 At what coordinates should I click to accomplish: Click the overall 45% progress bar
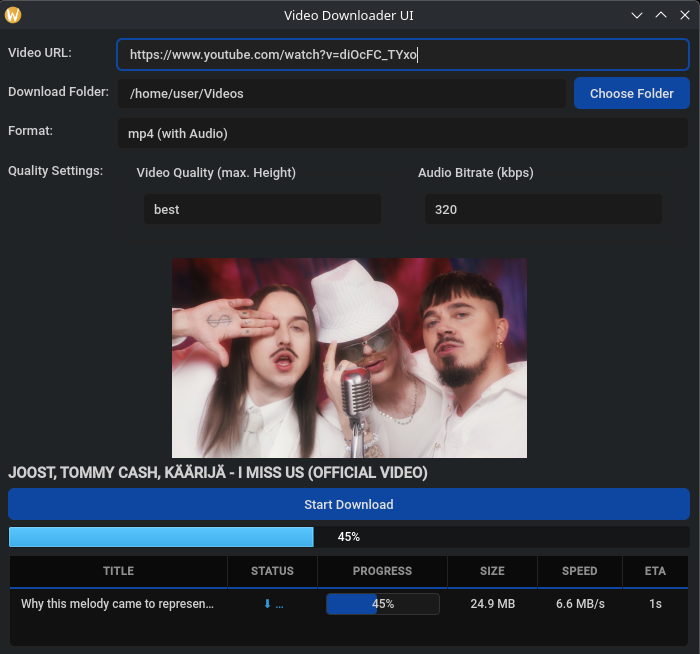click(x=349, y=537)
